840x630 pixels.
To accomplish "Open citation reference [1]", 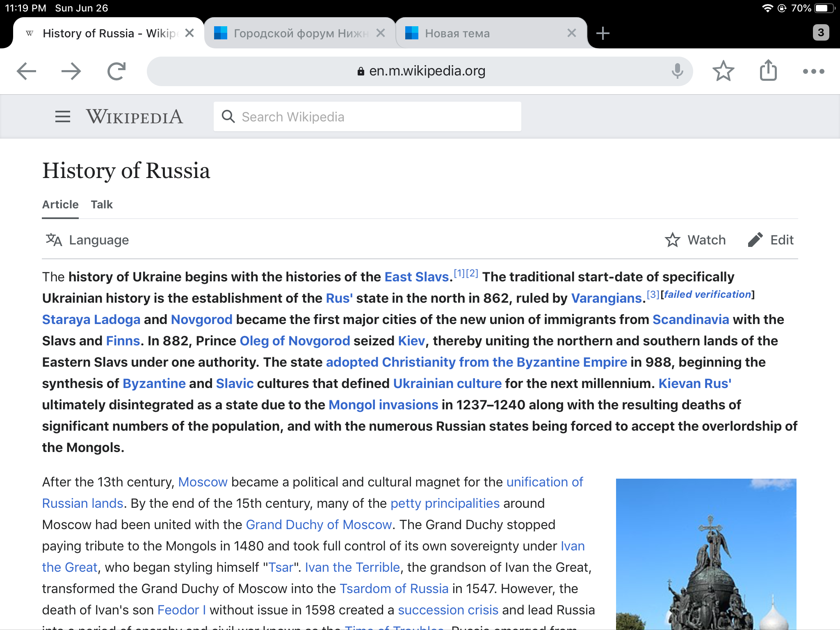I will pyautogui.click(x=459, y=273).
